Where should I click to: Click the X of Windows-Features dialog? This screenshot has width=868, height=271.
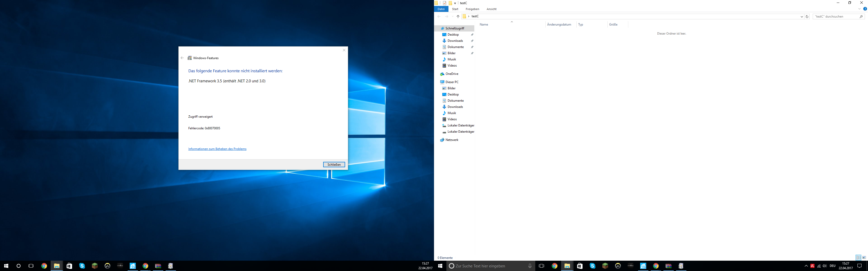coord(344,50)
